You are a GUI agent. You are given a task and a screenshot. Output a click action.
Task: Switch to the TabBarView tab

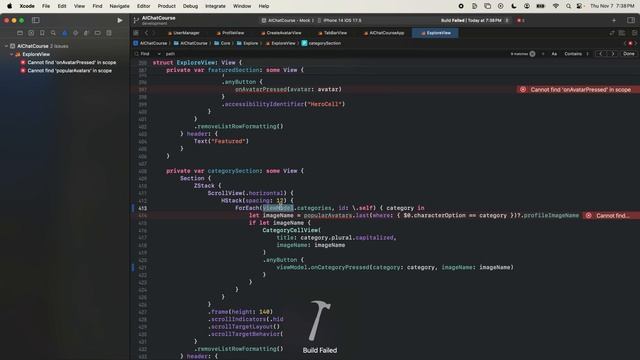[x=333, y=33]
